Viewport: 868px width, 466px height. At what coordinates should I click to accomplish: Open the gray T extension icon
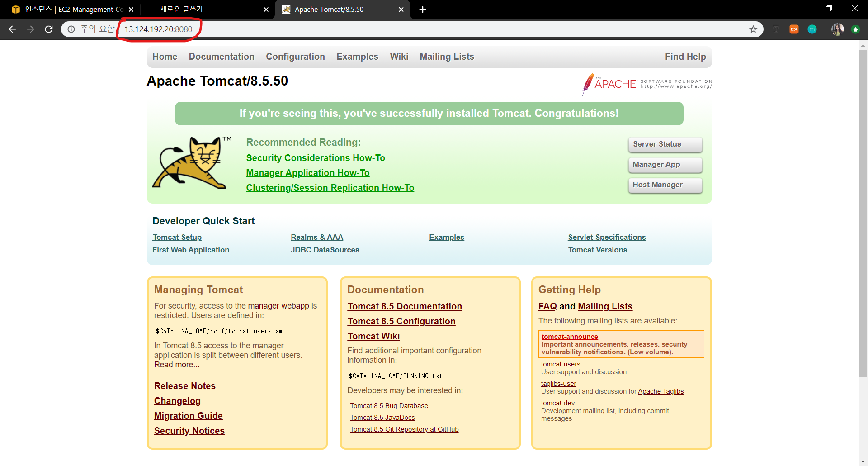click(776, 29)
